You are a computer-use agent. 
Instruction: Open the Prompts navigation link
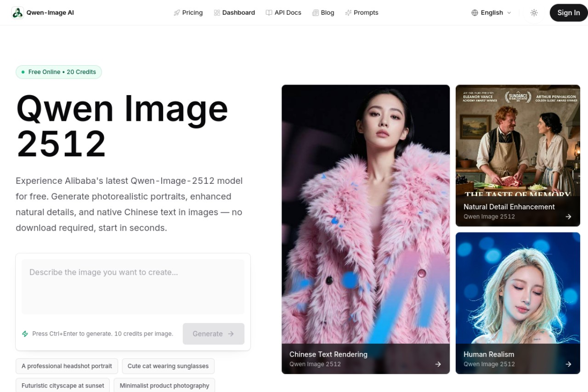click(x=362, y=13)
